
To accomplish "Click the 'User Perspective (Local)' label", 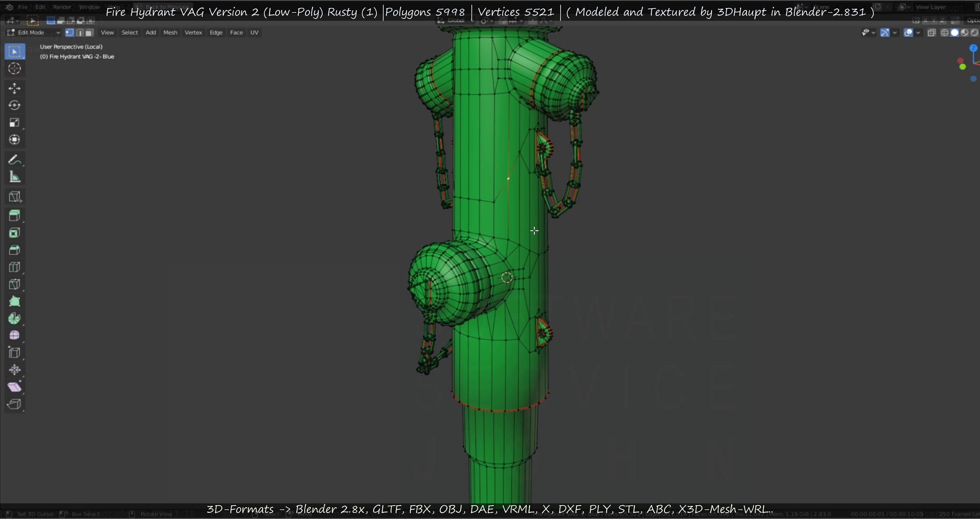I will (71, 47).
